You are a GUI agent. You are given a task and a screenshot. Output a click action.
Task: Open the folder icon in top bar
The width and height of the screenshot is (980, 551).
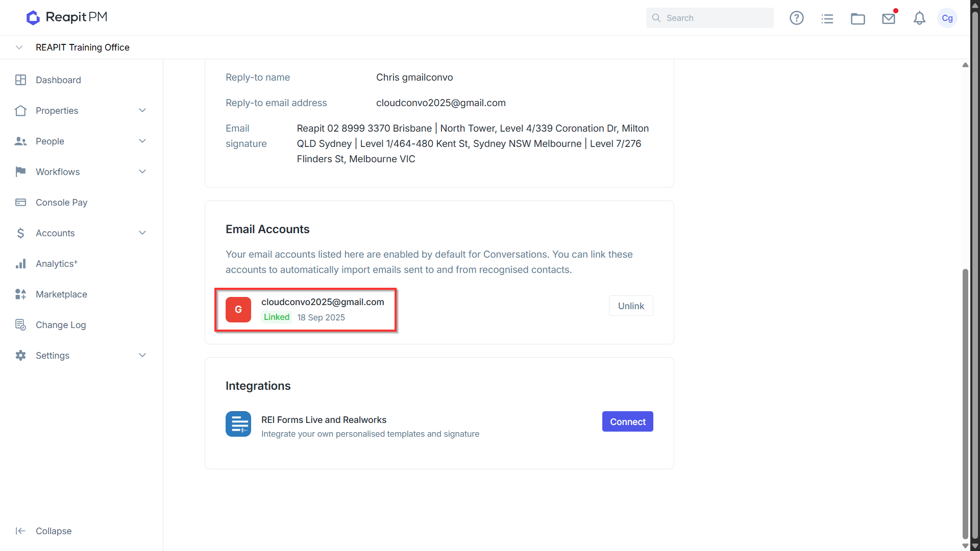pos(857,18)
